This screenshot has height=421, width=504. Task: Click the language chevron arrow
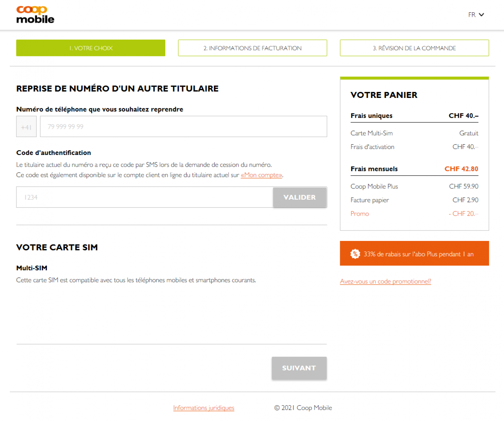point(481,15)
